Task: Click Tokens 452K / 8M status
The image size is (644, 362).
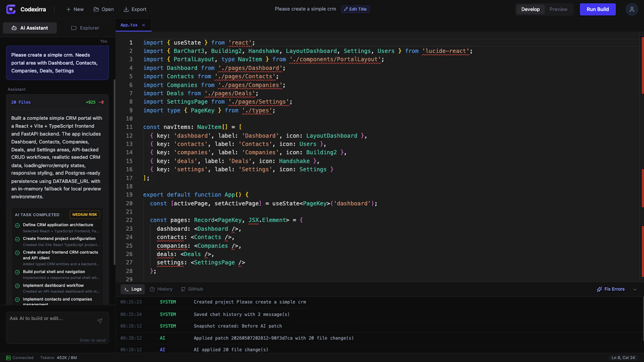Action: [58, 358]
